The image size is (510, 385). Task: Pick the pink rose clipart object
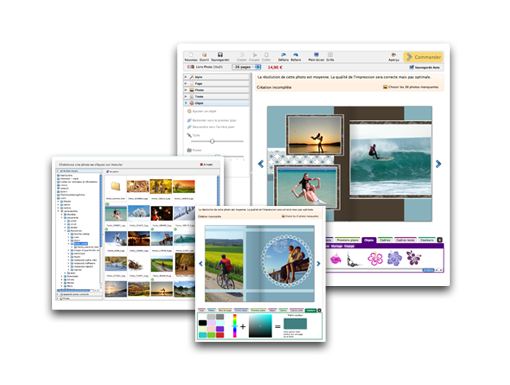pyautogui.click(x=335, y=259)
